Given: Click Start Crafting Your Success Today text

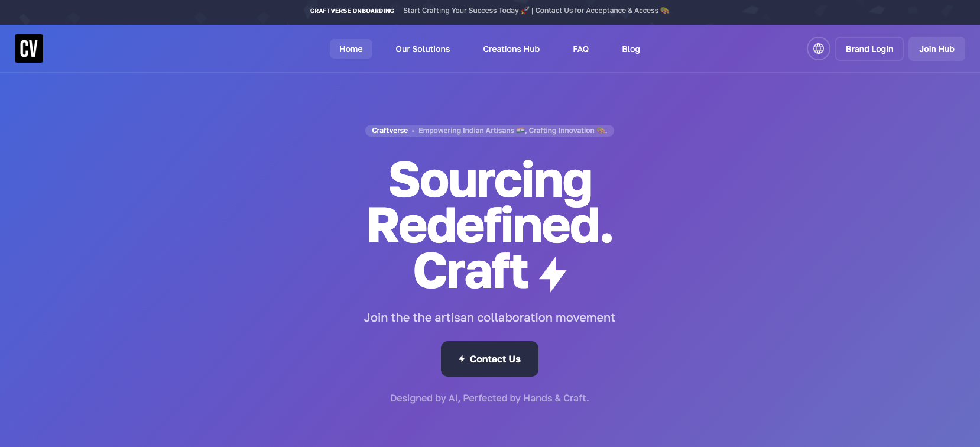Looking at the screenshot, I should click(x=461, y=11).
